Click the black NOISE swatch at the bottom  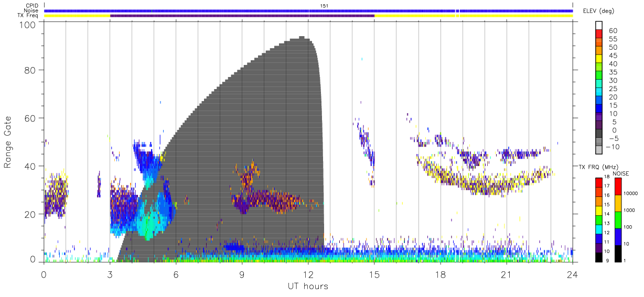(619, 253)
